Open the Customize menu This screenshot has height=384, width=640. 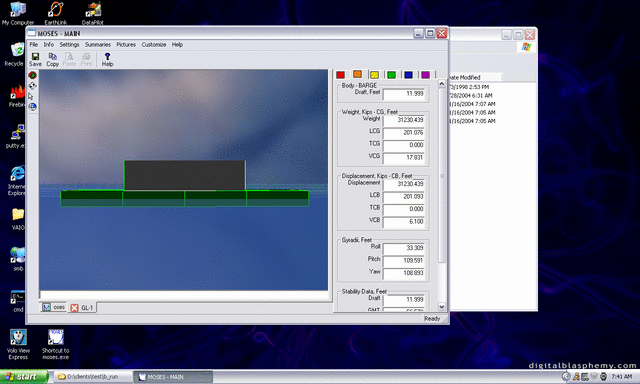[x=153, y=44]
